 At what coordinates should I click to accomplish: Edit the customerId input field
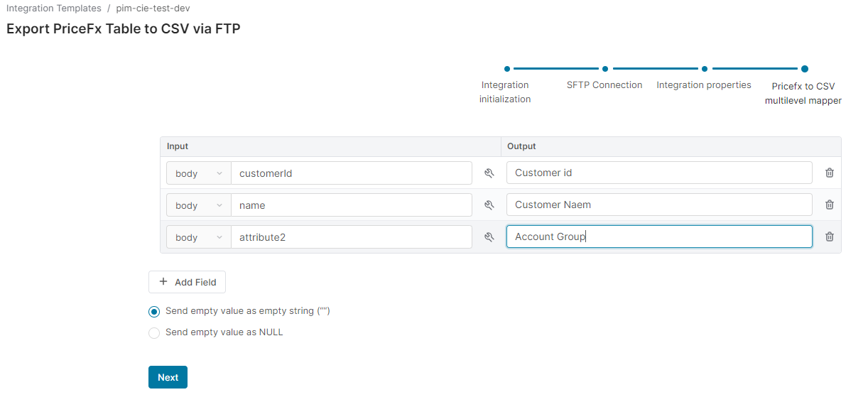(x=352, y=173)
